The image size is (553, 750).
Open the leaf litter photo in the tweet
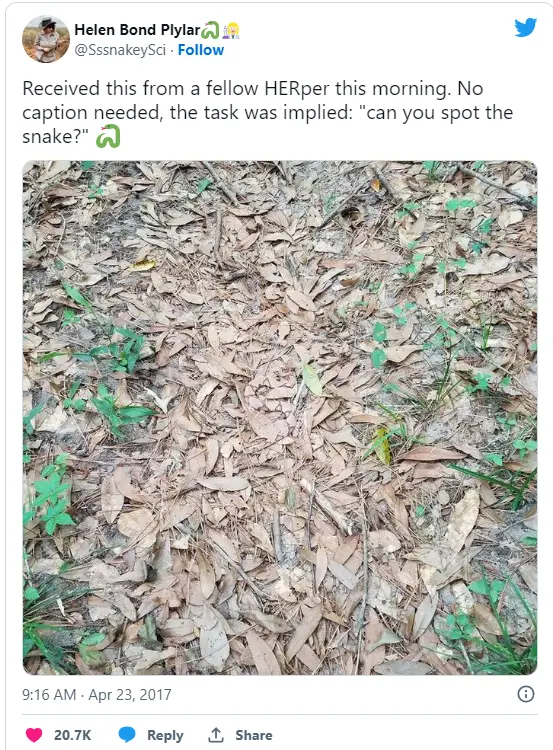[x=280, y=418]
